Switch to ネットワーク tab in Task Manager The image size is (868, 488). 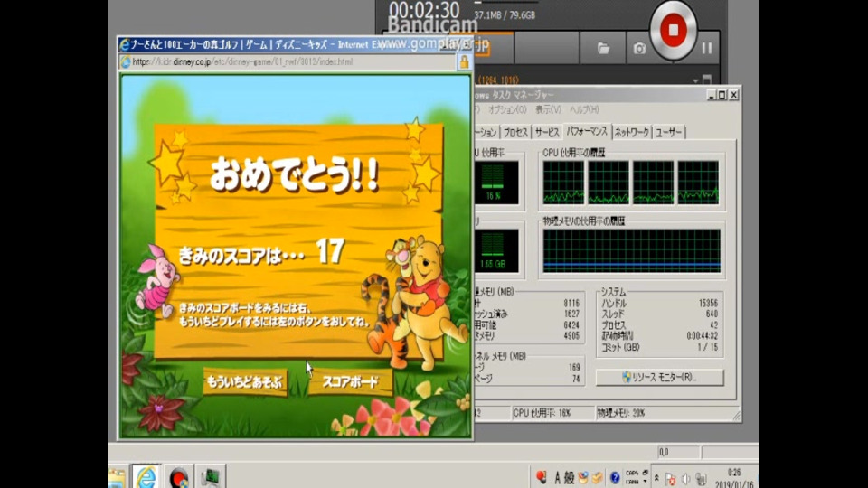click(x=632, y=132)
